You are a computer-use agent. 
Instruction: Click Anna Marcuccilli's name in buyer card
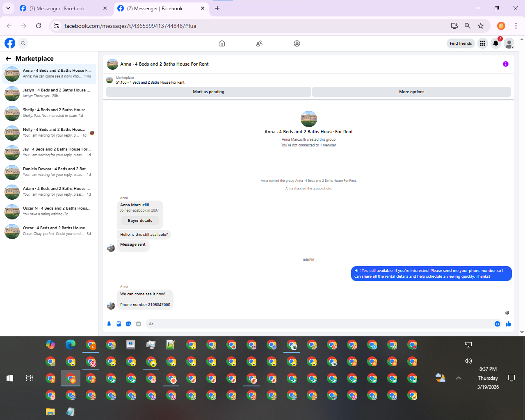click(x=135, y=205)
